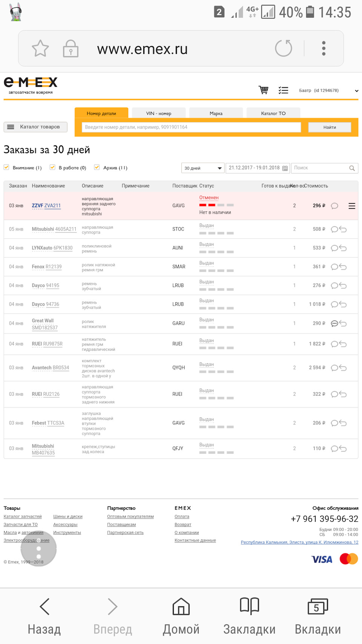
Task: Click the Найти search button
Action: click(330, 128)
